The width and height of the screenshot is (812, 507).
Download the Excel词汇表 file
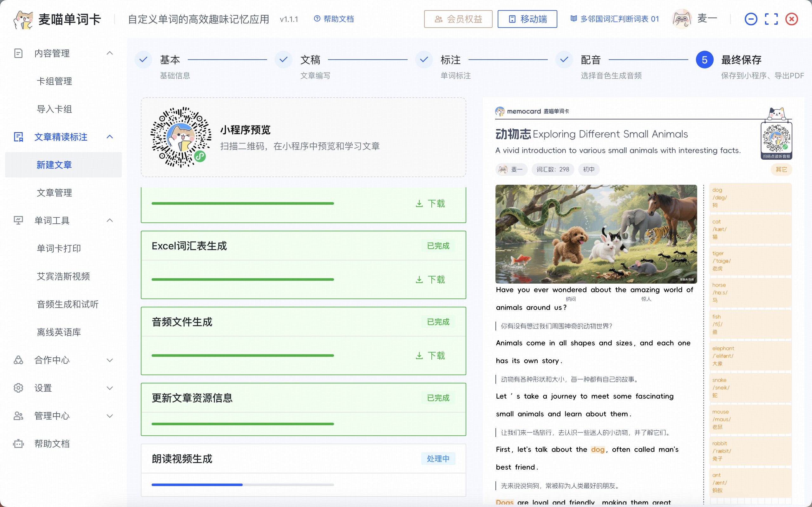tap(430, 279)
